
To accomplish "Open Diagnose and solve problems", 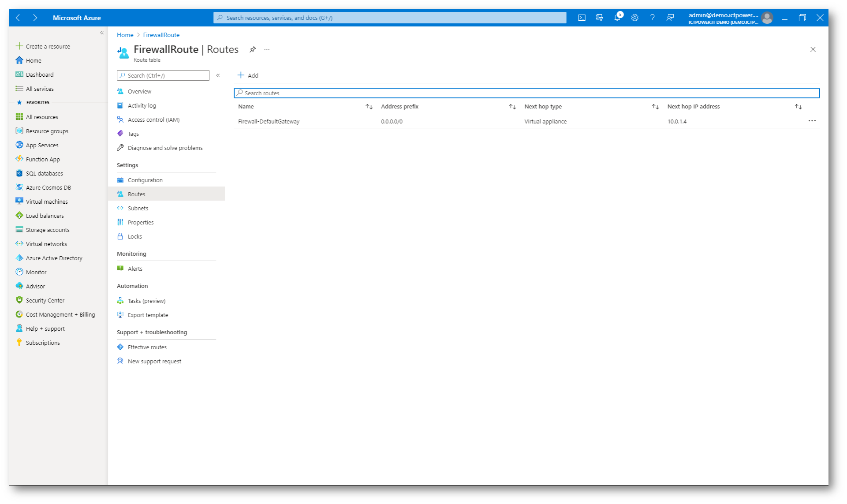I will [x=165, y=148].
